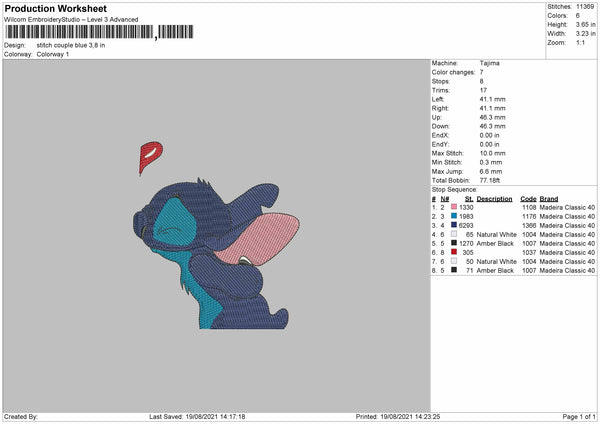Click the Height value 3.65 in
Viewport: 600px width, 424px height.
click(x=586, y=24)
